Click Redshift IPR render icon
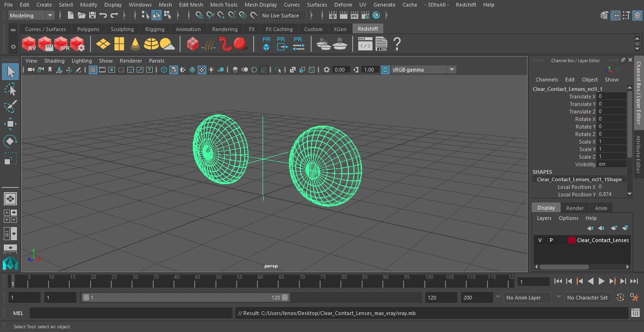 61,44
